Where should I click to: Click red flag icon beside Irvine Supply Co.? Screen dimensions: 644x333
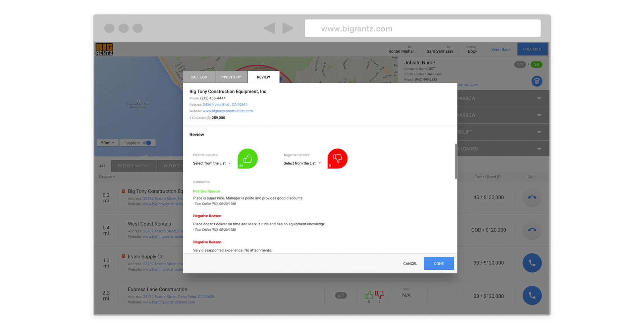123,256
